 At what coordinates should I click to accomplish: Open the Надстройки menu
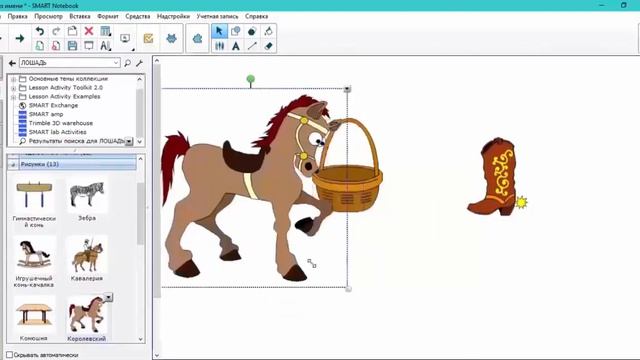(173, 16)
